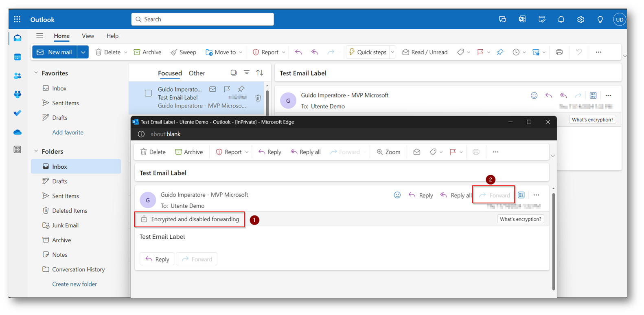Screen dimensions: 644x315
Task: Open the Help ribbon tab
Action: coord(112,36)
